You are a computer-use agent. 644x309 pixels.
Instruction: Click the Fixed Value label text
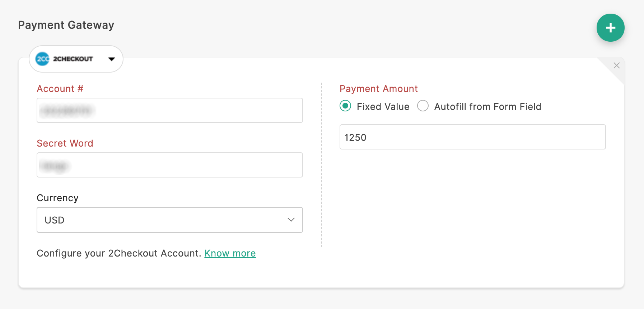point(383,107)
